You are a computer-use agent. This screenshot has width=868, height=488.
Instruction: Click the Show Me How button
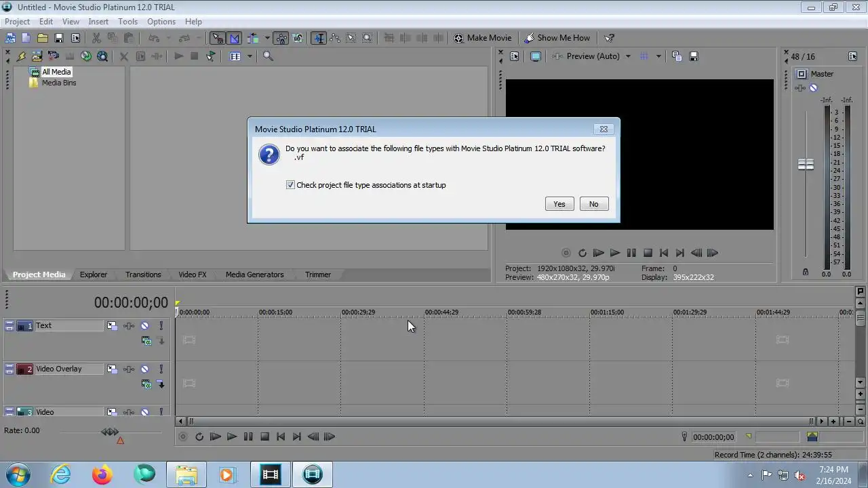557,38
